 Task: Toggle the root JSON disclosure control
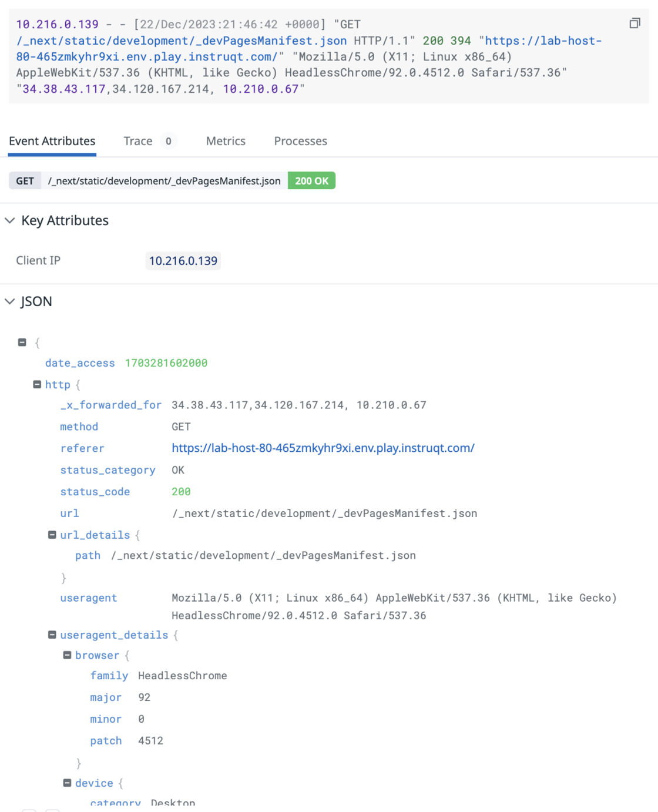[22, 341]
